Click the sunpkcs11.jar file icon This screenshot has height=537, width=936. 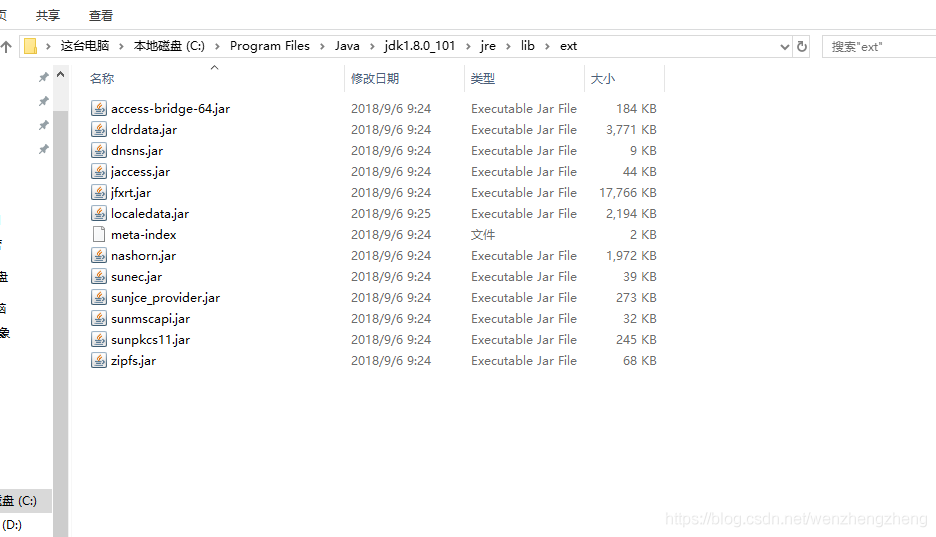[x=99, y=339]
